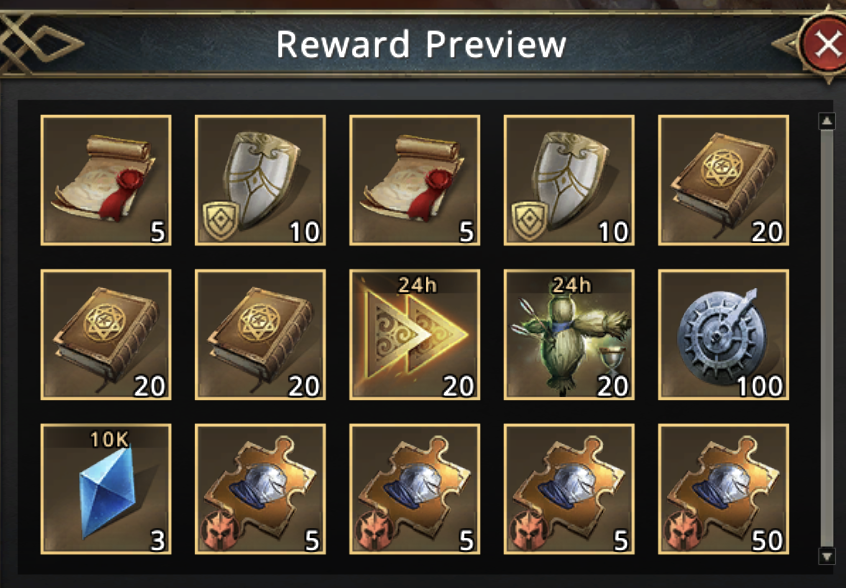
Task: Tap the 10K blue crystal reward
Action: (x=106, y=489)
